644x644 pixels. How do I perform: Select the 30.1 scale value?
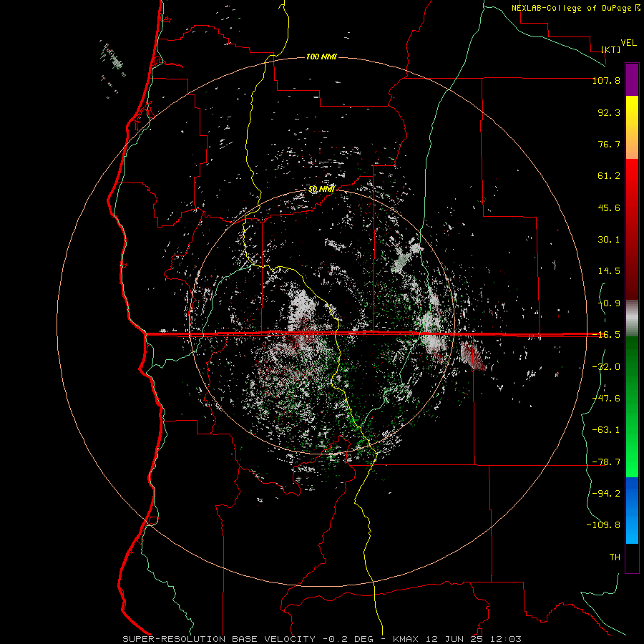point(609,240)
